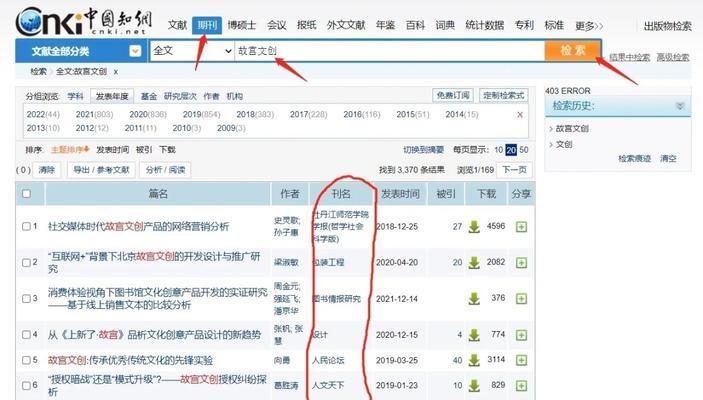The width and height of the screenshot is (703, 400).
Task: Click the search keyword input field
Action: click(390, 51)
